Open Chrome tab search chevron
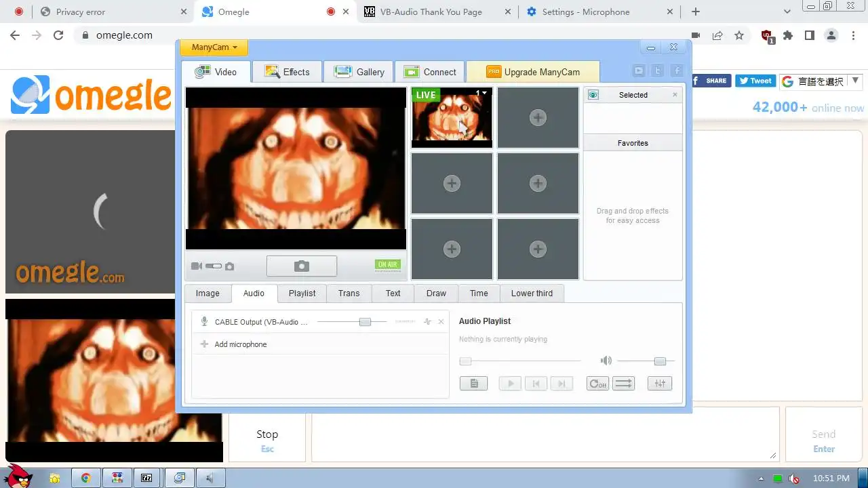Image resolution: width=868 pixels, height=488 pixels. 787,12
